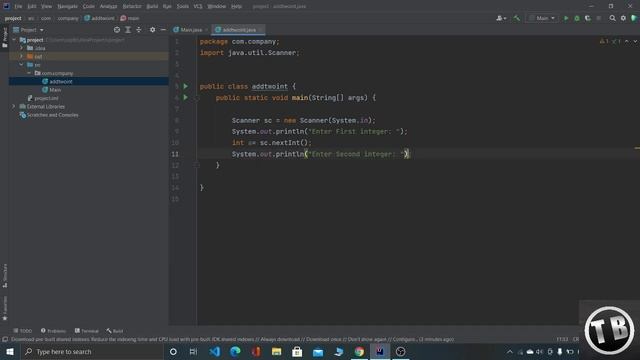Open the Problems tool window
This screenshot has width=640, height=360.
[53, 331]
